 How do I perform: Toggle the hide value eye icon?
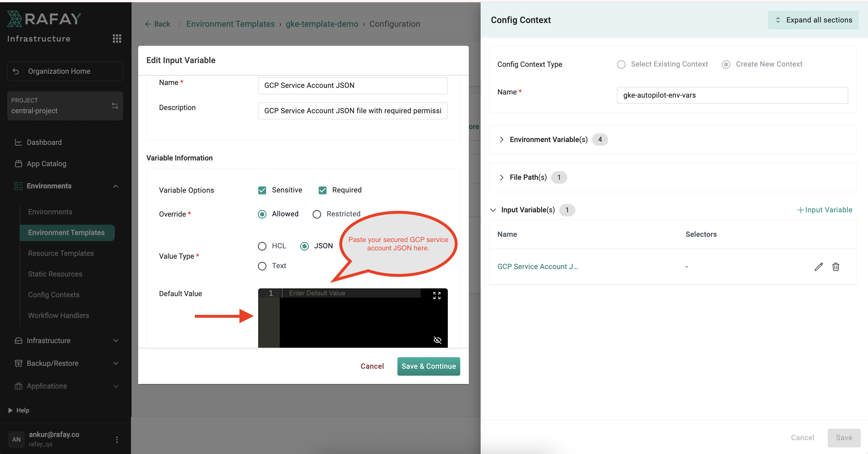click(x=437, y=340)
